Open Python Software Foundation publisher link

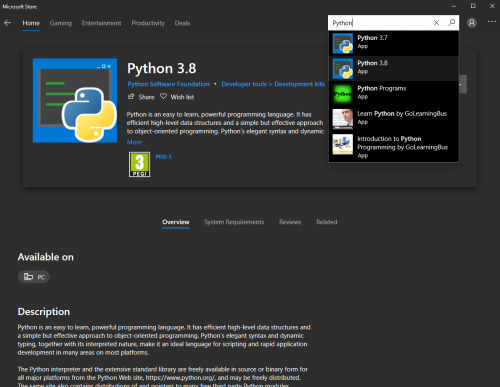168,84
